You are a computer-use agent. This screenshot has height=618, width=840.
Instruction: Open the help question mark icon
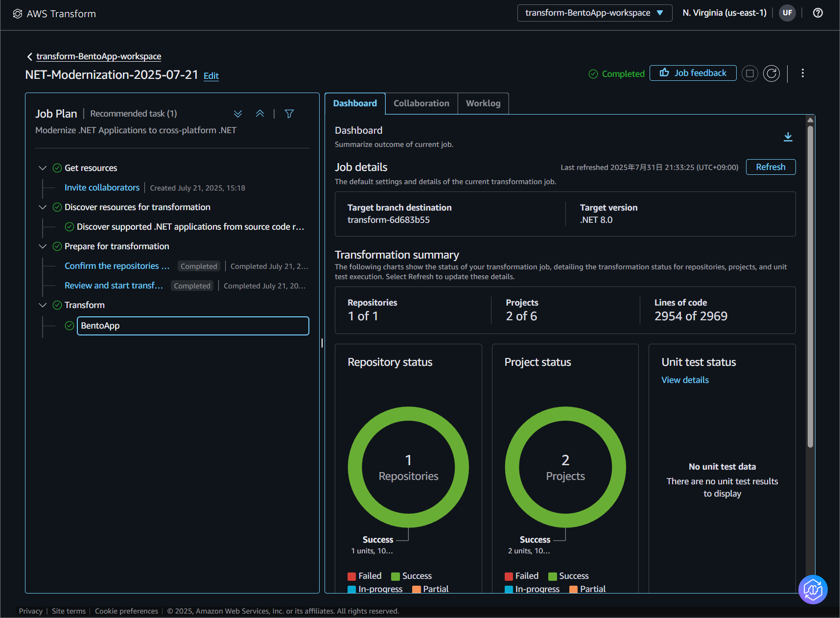pyautogui.click(x=818, y=13)
